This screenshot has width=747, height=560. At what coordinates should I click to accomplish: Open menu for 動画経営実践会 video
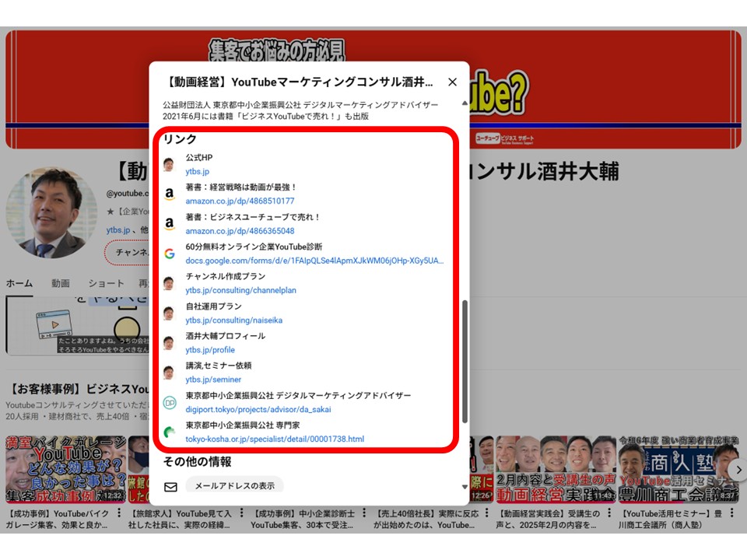coord(609,513)
